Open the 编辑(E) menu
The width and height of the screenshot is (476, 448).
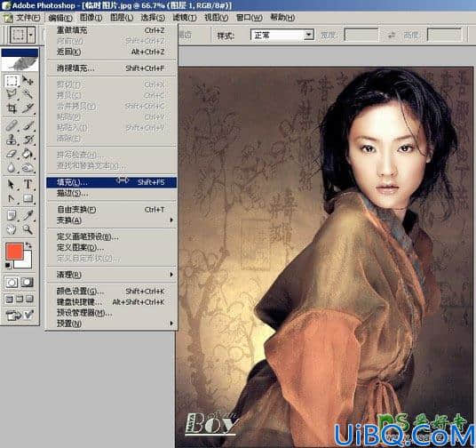pos(60,18)
